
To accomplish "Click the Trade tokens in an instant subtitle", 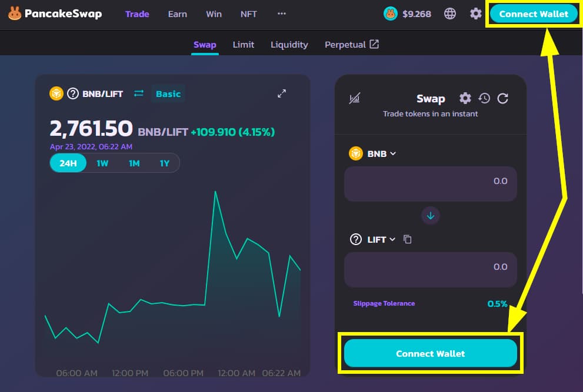I will point(431,113).
